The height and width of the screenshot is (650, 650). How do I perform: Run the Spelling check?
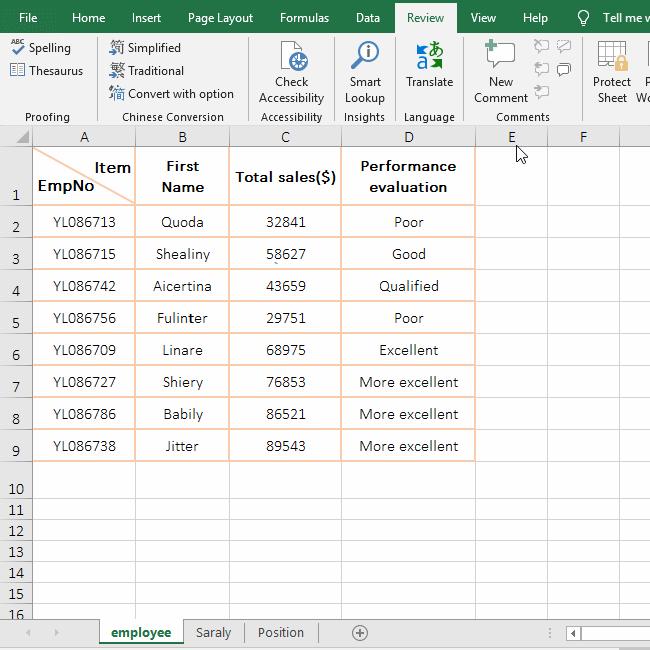point(41,47)
